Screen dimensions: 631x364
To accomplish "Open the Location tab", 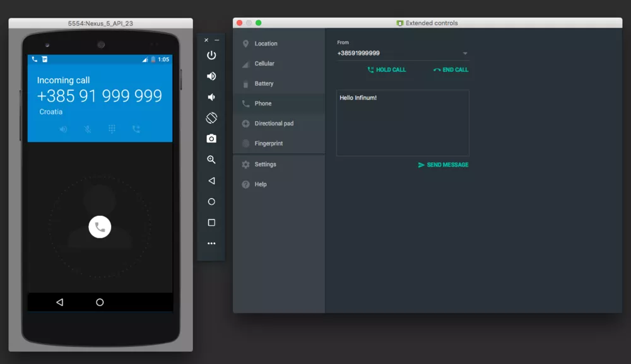I will pyautogui.click(x=266, y=44).
